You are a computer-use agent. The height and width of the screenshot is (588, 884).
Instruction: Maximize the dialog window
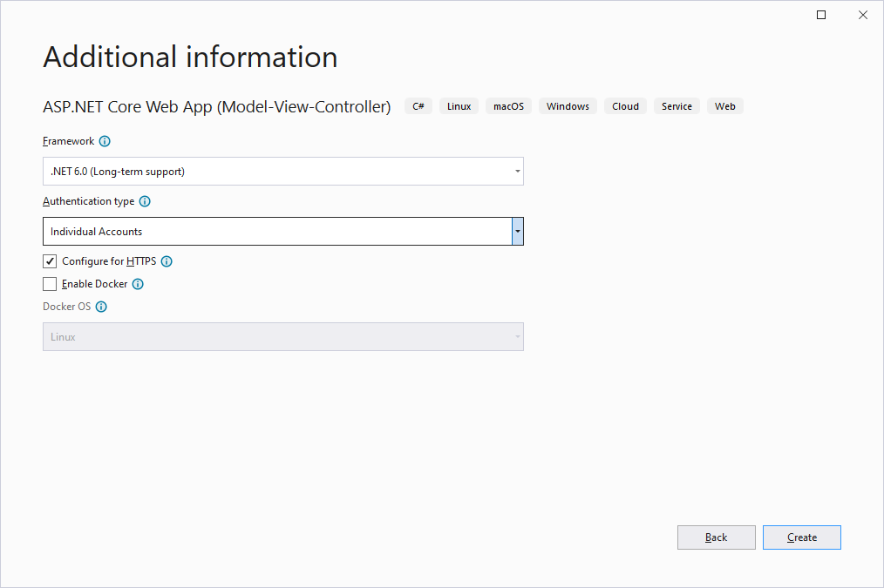[821, 15]
